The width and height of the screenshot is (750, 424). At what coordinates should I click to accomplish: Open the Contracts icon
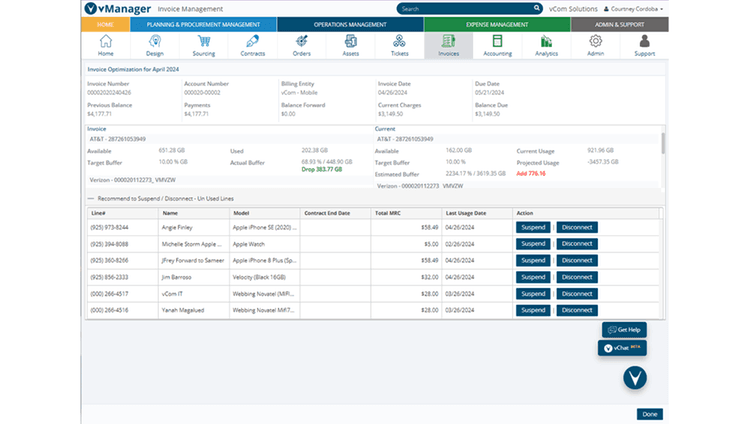[x=253, y=45]
